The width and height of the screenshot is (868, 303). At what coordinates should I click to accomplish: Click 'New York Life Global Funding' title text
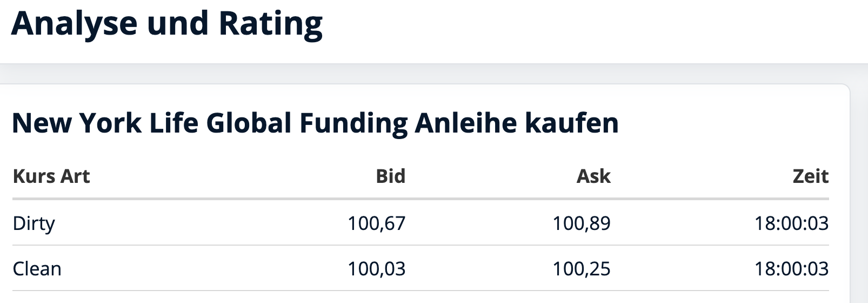tap(210, 123)
